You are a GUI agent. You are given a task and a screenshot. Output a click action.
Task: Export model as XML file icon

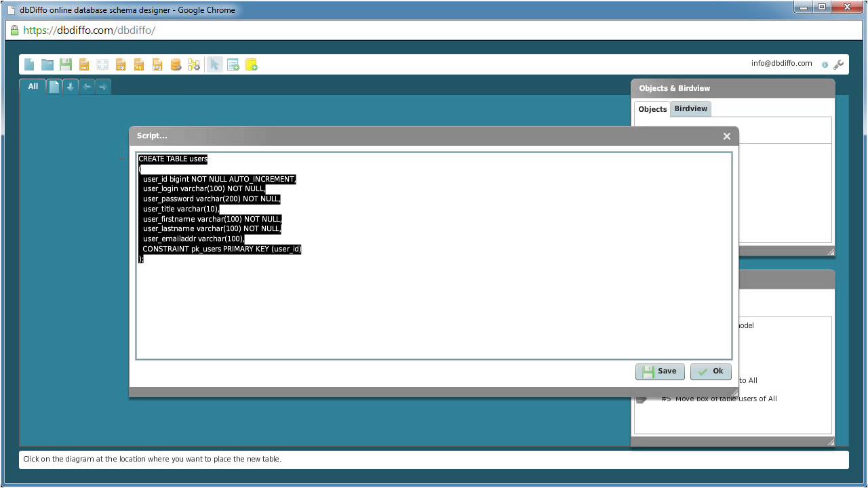[x=84, y=64]
